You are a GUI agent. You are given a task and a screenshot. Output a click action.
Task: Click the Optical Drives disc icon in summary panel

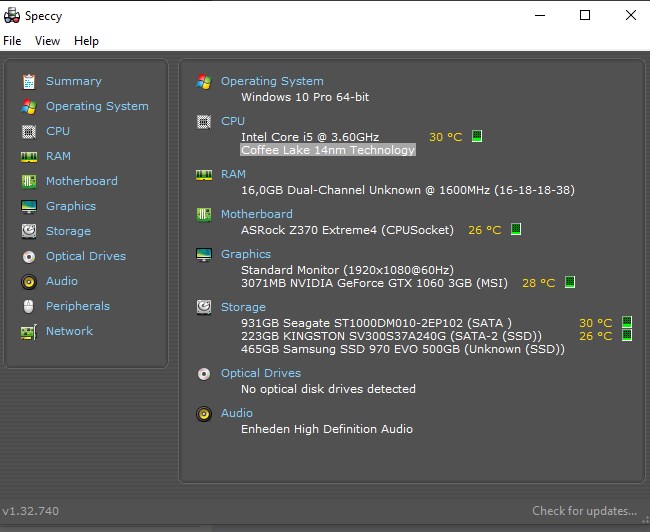pyautogui.click(x=204, y=374)
